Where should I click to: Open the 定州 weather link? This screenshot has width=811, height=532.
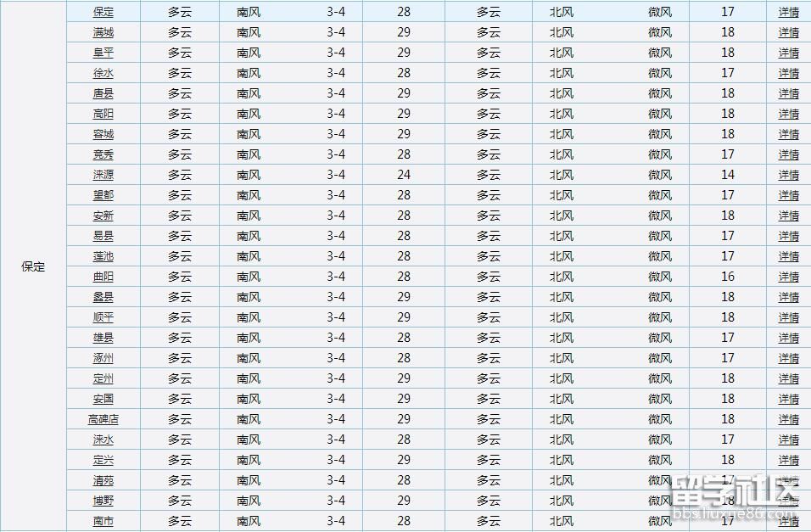point(102,378)
